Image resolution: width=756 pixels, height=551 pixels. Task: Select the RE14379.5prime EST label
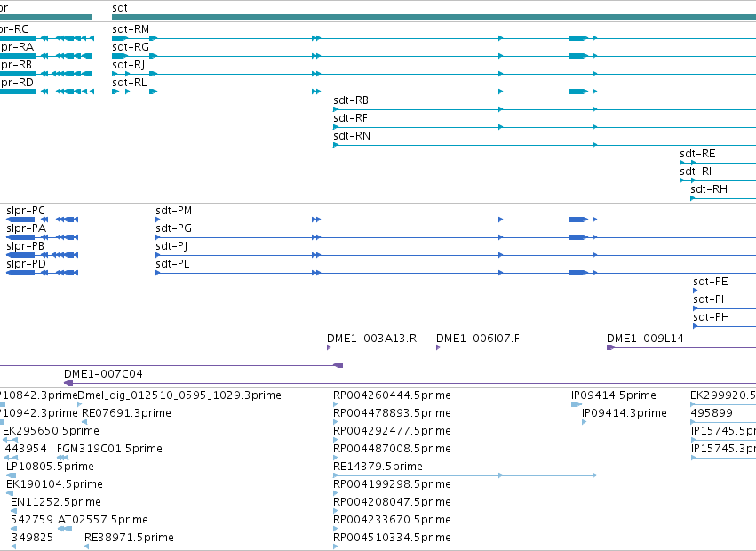pos(378,467)
